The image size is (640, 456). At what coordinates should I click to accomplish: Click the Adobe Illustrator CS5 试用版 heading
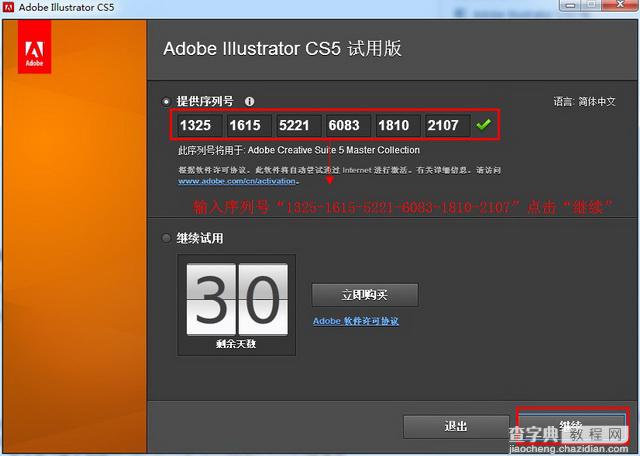click(282, 49)
